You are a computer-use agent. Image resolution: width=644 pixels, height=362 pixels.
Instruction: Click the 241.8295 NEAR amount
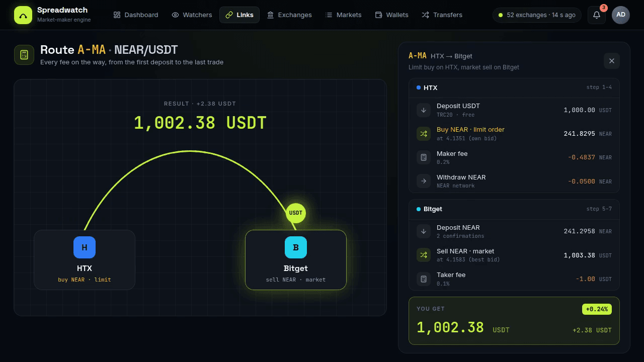point(588,134)
